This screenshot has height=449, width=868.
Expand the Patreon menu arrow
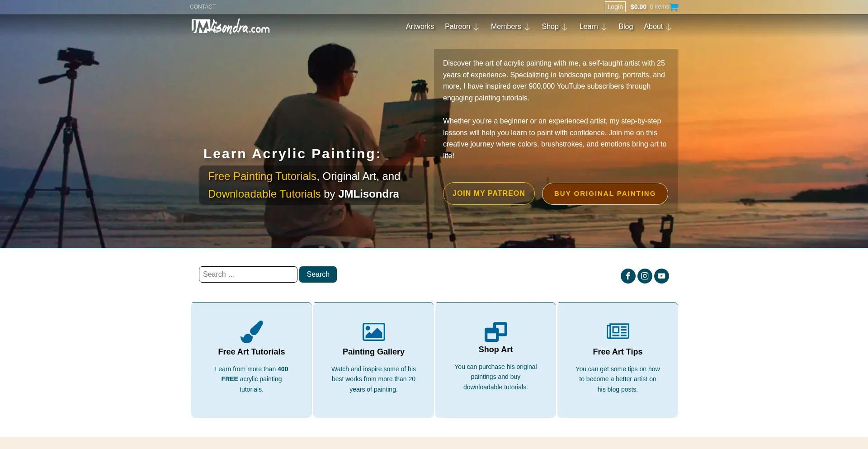click(476, 27)
